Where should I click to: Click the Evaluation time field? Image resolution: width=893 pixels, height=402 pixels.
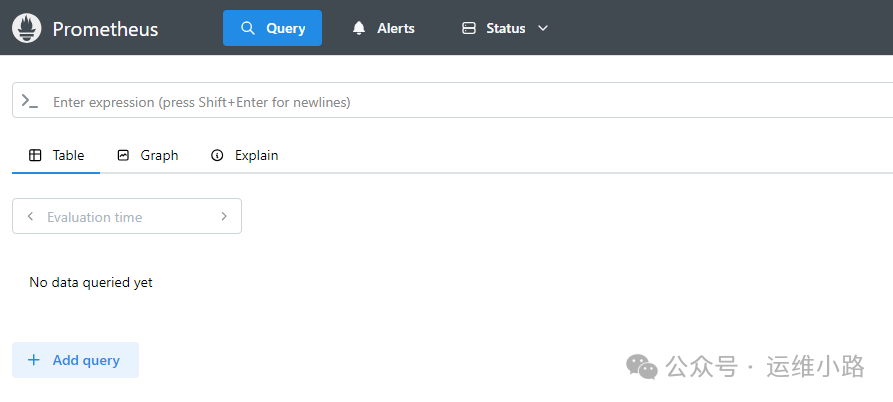(127, 216)
